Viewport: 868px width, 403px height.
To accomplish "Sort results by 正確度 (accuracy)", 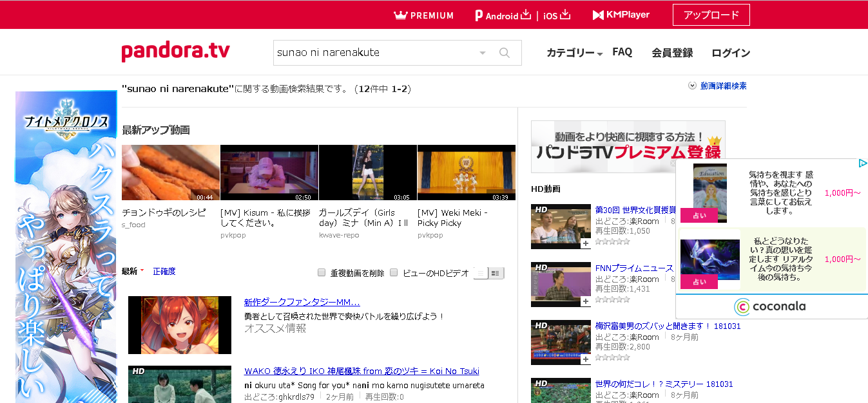I will coord(164,271).
